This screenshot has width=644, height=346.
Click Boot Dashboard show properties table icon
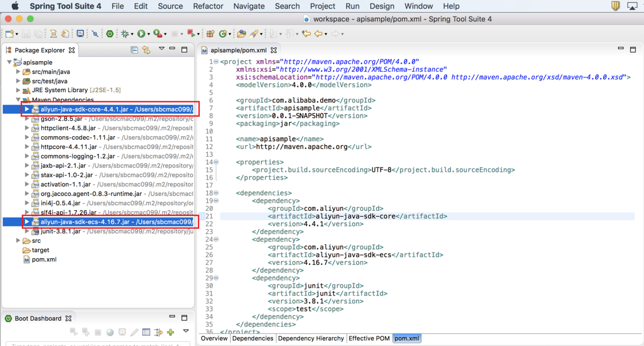146,333
